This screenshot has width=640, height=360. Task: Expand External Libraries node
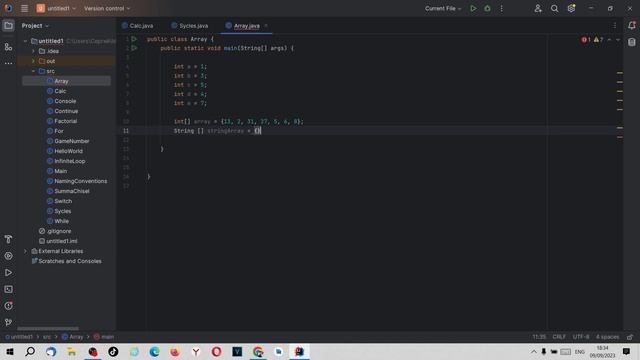click(25, 251)
